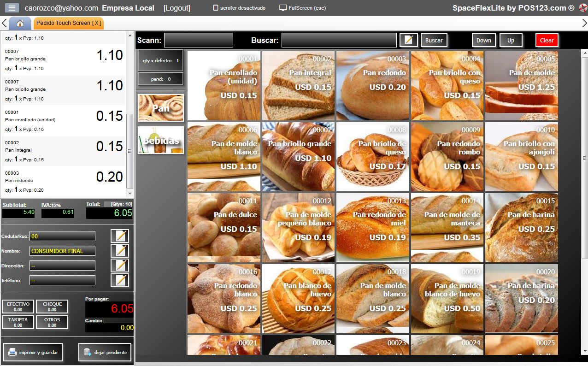Image resolution: width=588 pixels, height=366 pixels.
Task: Add product 00001 Pan enrollado (unidad) tile
Action: 224,86
